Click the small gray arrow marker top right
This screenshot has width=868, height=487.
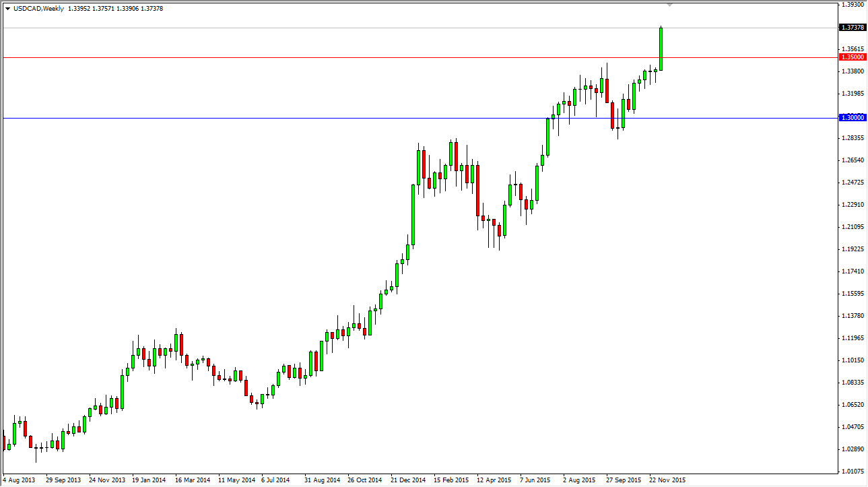[x=669, y=5]
